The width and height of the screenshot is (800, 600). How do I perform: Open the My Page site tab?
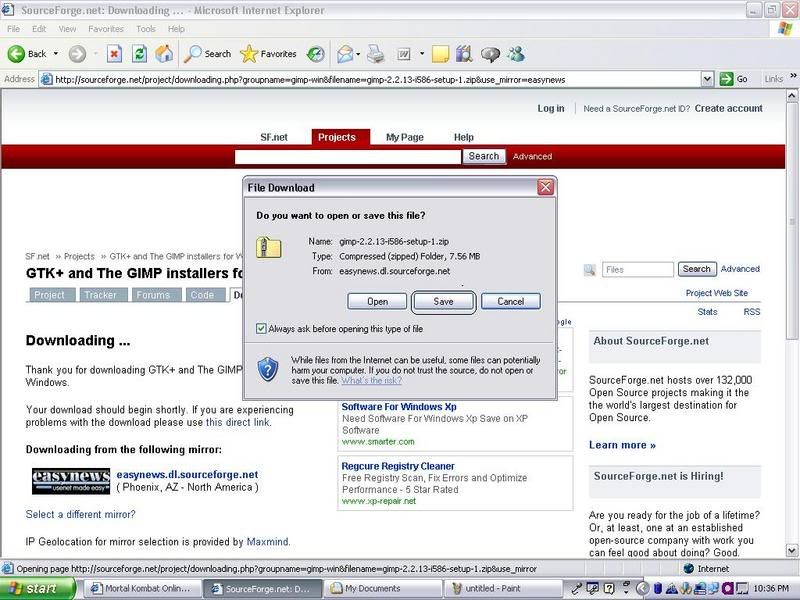[x=405, y=137]
